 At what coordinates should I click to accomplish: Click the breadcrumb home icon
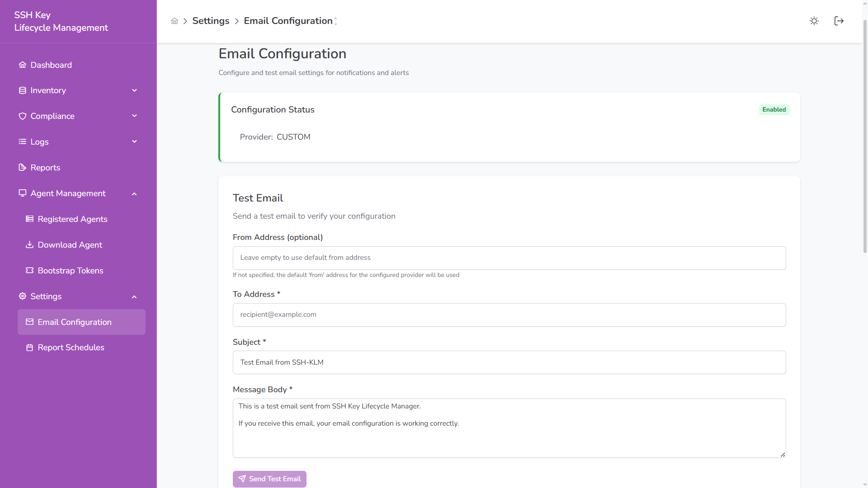[x=175, y=21]
